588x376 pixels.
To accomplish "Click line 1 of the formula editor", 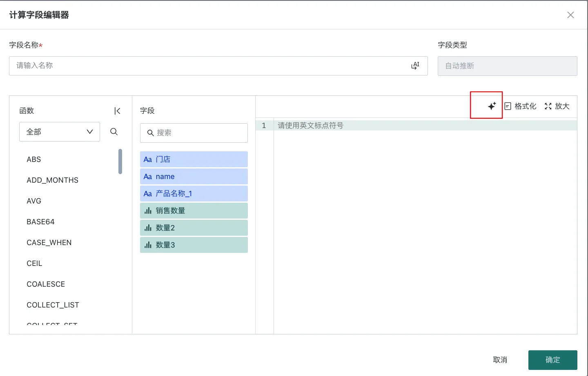I will pos(425,126).
